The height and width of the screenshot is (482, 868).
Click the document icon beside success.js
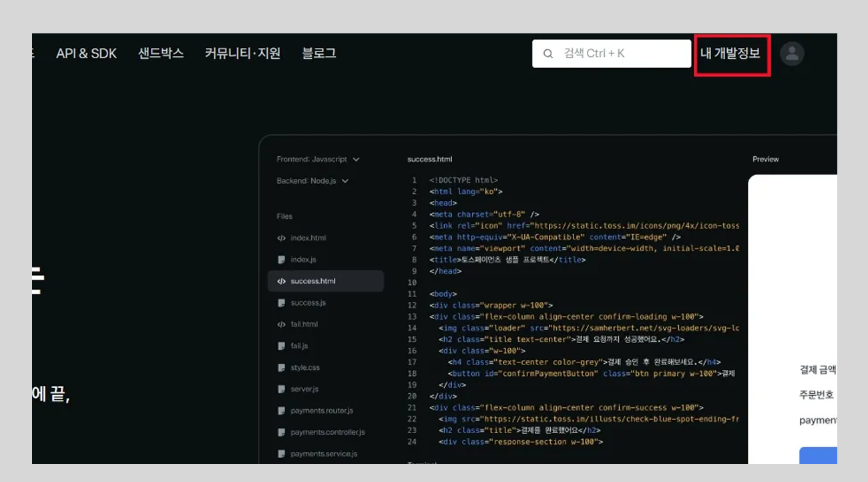(x=281, y=303)
